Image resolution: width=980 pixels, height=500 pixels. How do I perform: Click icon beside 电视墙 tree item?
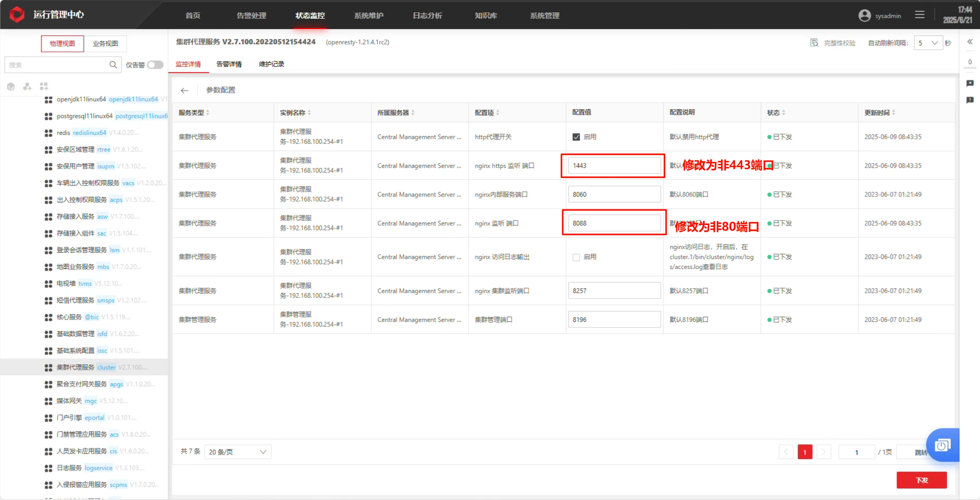click(48, 283)
